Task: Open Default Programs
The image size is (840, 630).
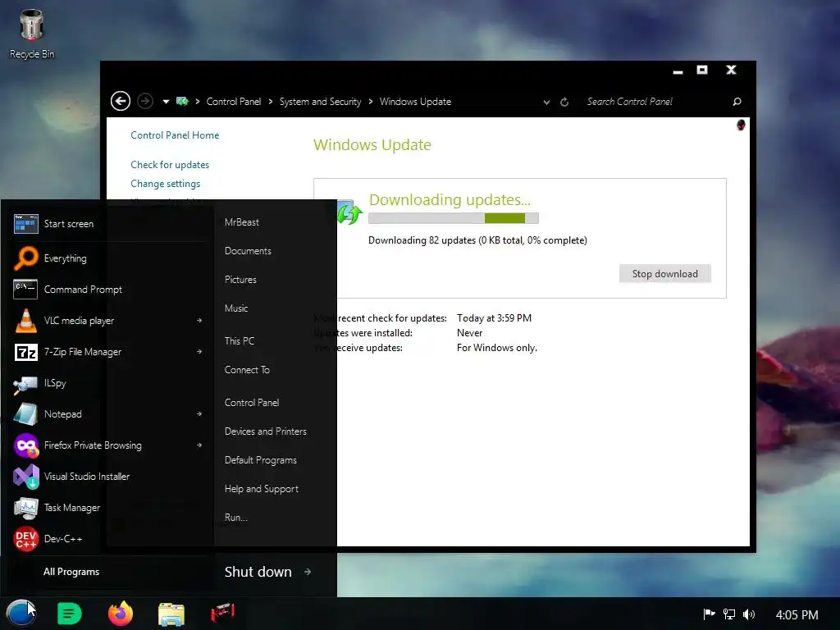Action: pos(260,460)
